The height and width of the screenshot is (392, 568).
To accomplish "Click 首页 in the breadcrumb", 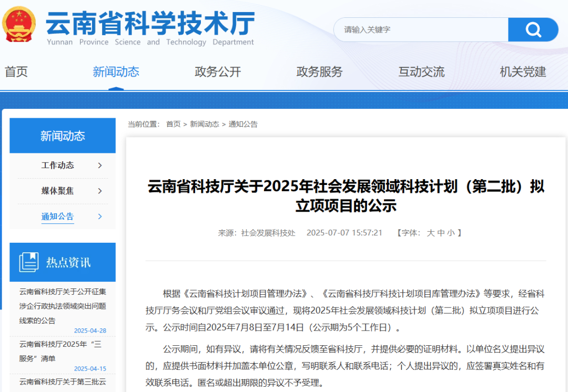I will tap(173, 124).
